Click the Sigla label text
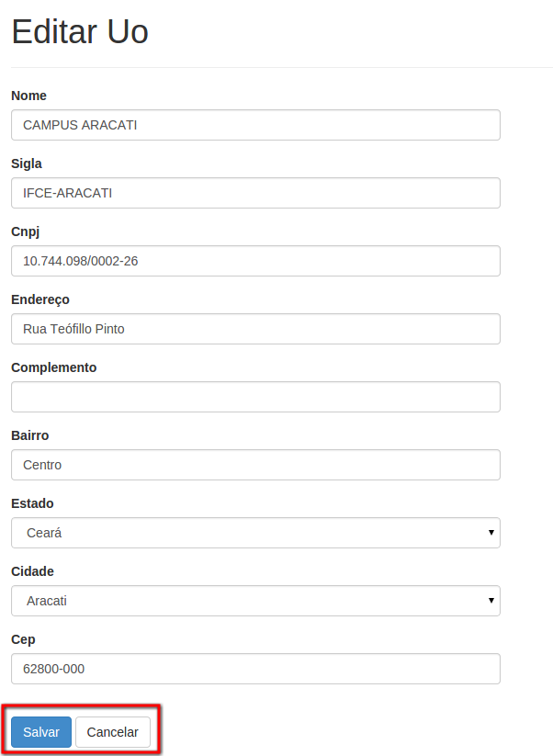 click(27, 164)
